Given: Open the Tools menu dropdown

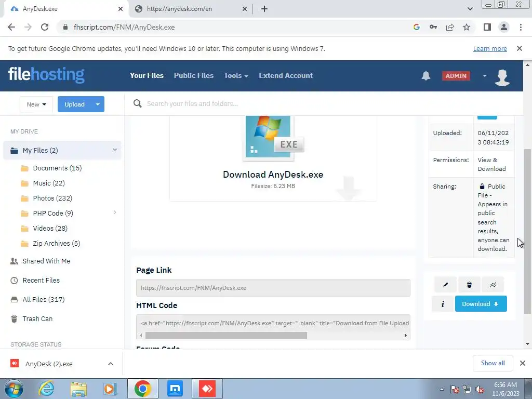Looking at the screenshot, I should [236, 76].
